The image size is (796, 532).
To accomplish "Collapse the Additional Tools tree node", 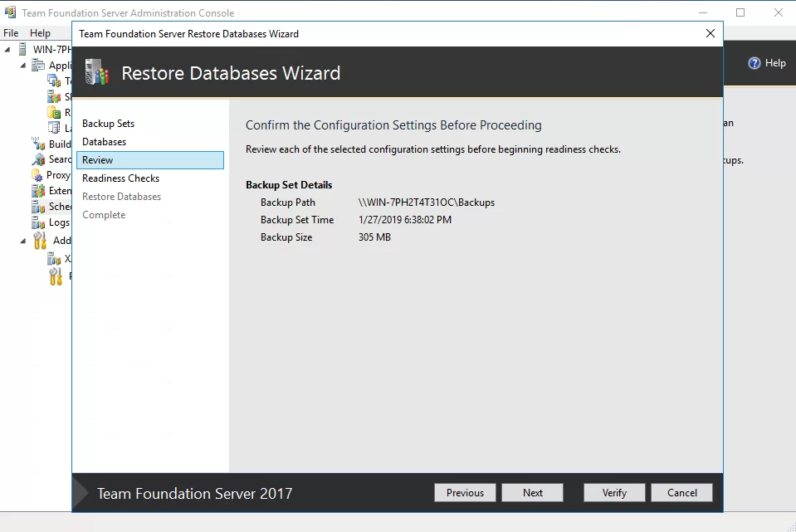I will point(23,241).
